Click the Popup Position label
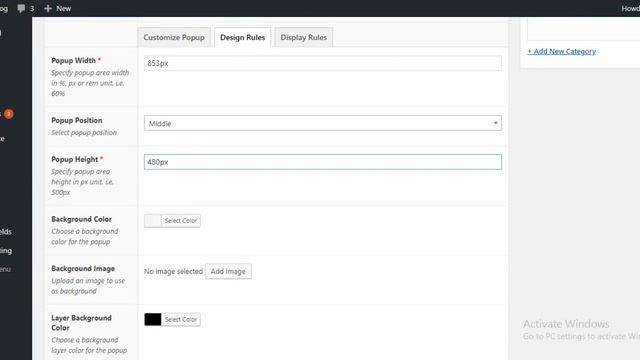This screenshot has width=640, height=360. (x=77, y=120)
